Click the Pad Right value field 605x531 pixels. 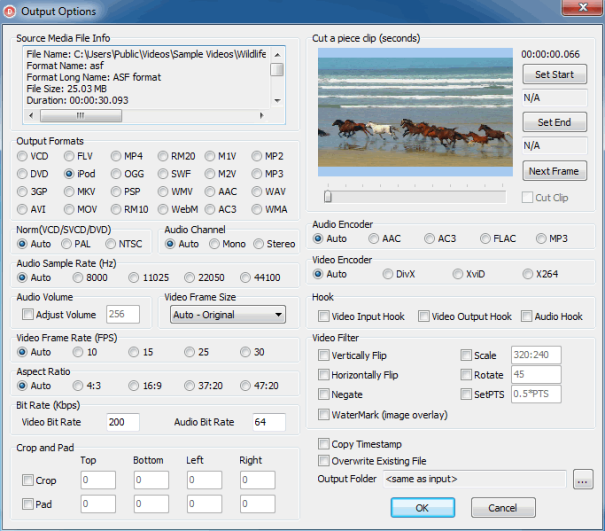click(257, 504)
